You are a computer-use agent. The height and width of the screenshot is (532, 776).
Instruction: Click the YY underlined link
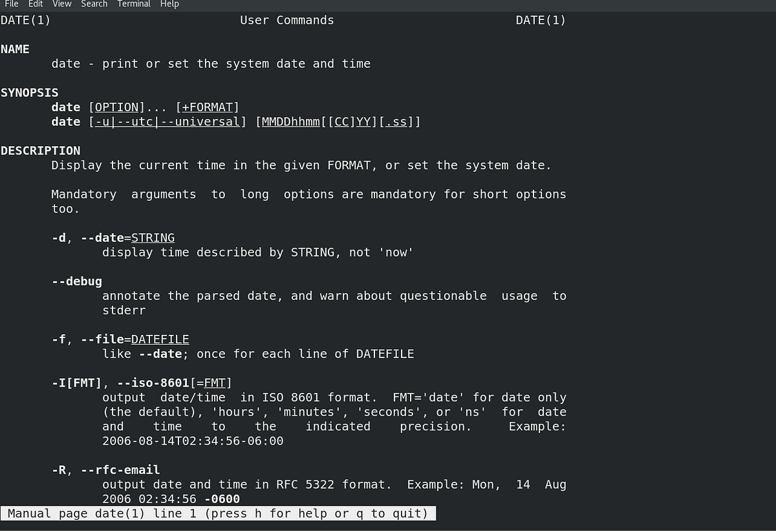pos(363,122)
